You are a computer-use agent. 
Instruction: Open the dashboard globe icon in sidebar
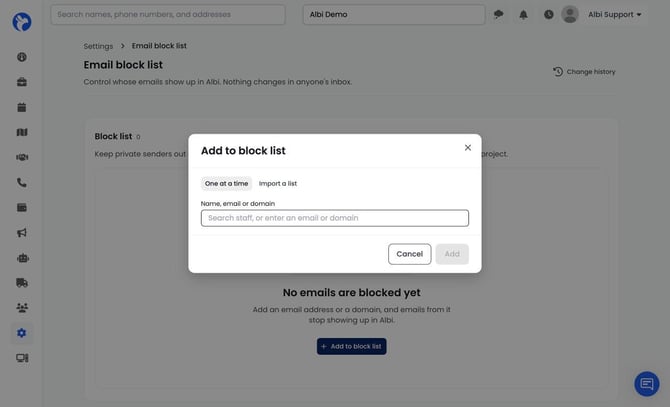[22, 57]
